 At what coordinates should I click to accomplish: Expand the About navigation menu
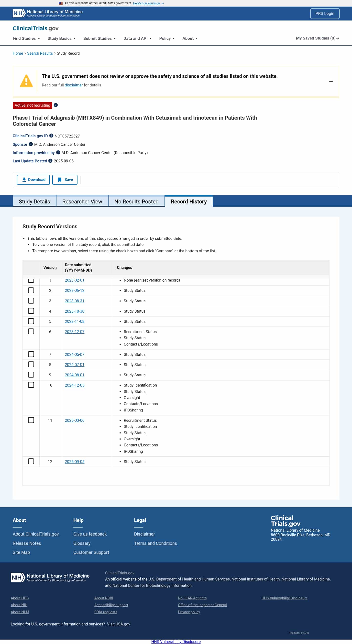pyautogui.click(x=190, y=38)
